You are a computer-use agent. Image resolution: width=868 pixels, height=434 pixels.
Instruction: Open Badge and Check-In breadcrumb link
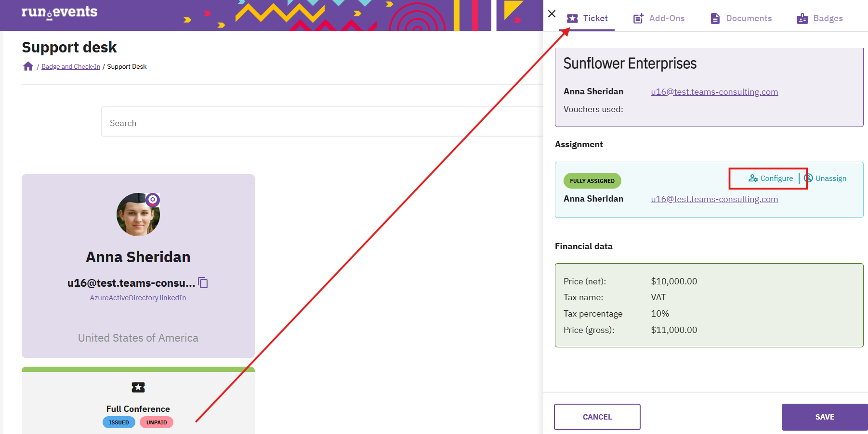click(71, 67)
